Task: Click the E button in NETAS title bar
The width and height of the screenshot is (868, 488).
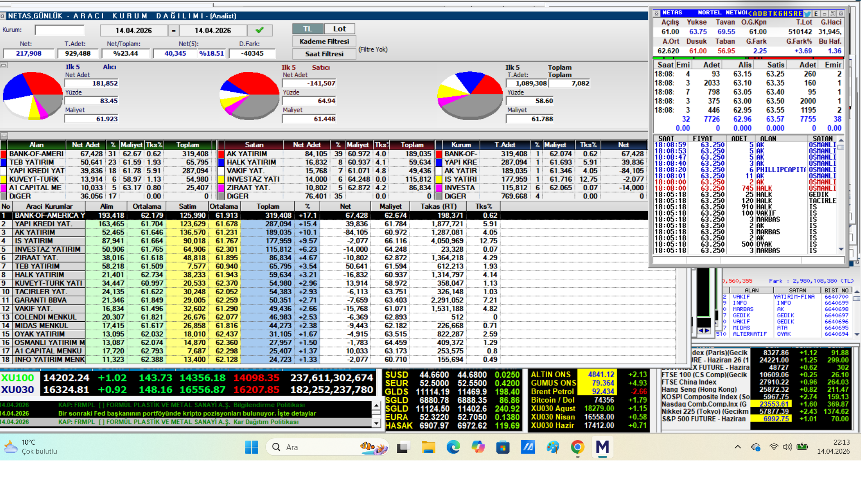Action: pos(816,14)
